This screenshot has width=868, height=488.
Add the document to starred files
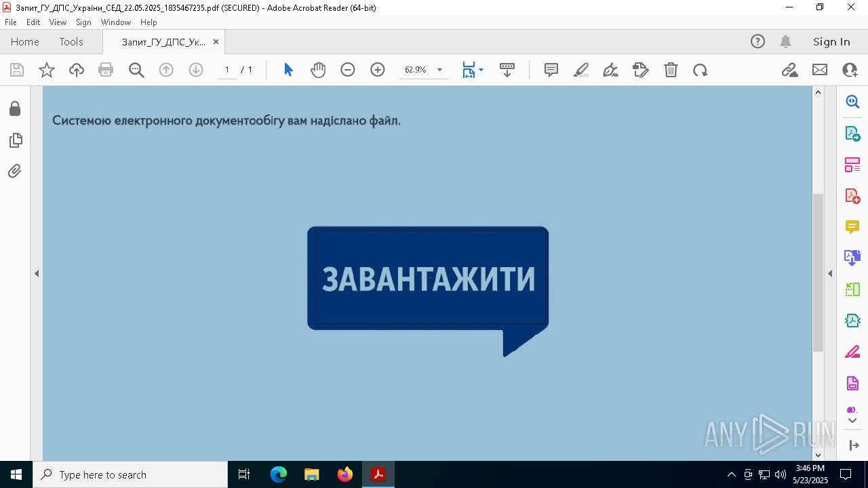click(47, 70)
